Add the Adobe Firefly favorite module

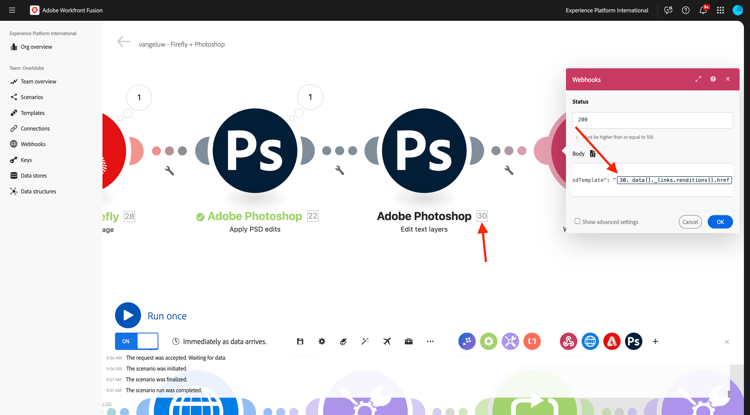(612, 341)
